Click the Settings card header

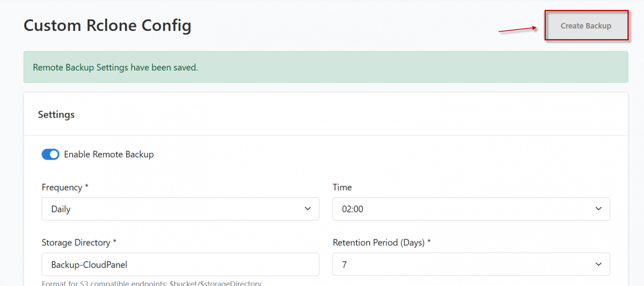pos(326,114)
